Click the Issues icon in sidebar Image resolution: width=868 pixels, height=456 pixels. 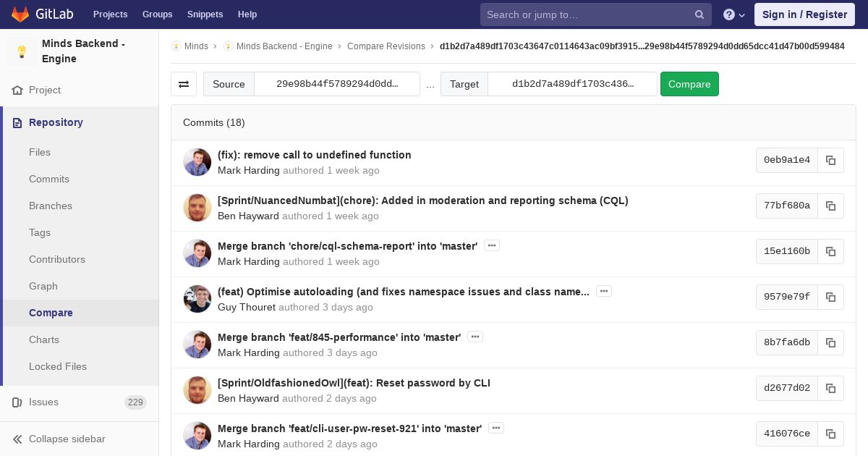click(x=17, y=402)
